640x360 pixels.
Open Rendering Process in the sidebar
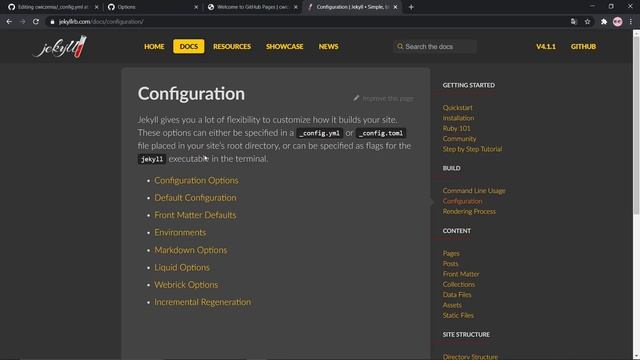pos(469,211)
